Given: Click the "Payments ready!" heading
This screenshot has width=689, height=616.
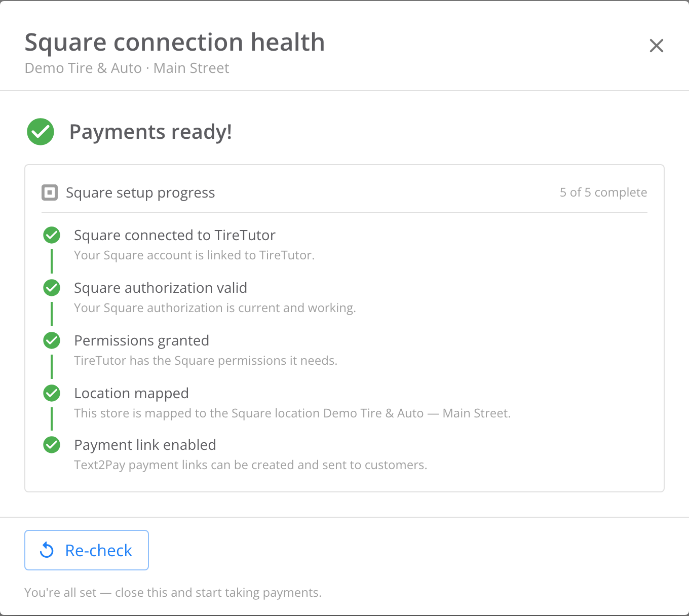Looking at the screenshot, I should (150, 132).
